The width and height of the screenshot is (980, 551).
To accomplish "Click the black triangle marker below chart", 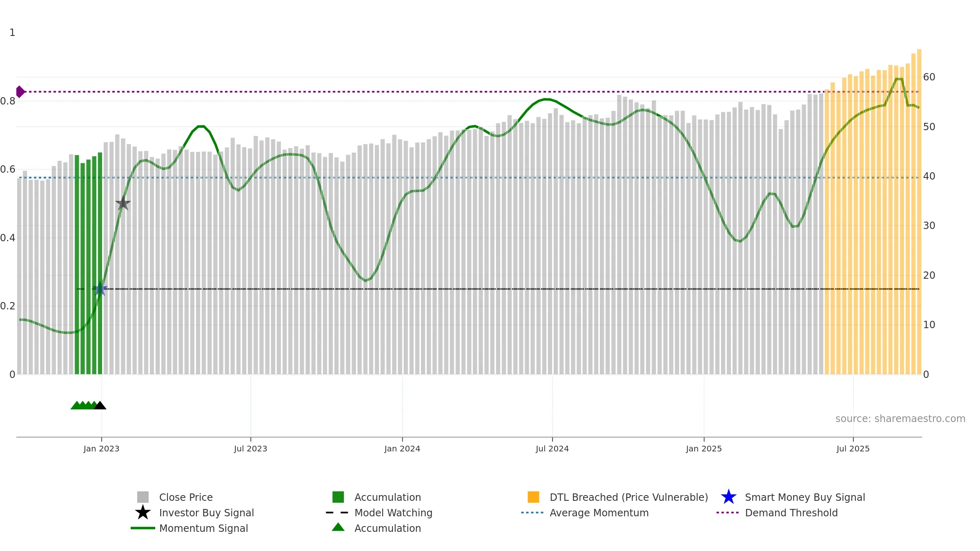I will (x=100, y=405).
